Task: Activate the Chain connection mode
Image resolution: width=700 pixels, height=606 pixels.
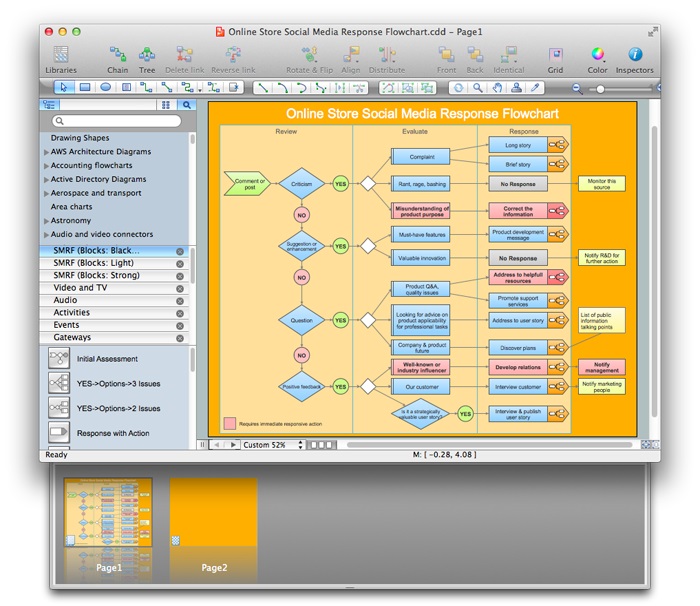Action: tap(117, 59)
